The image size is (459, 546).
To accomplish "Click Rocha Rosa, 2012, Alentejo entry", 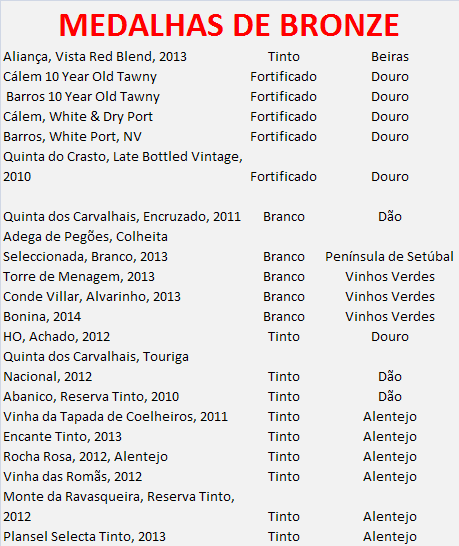I will 85,457.
